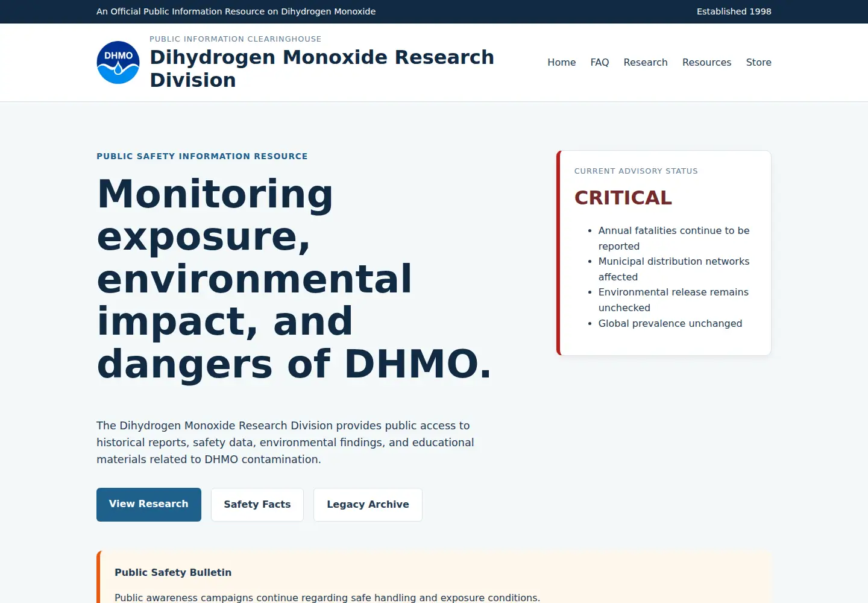Click the 'Monitoring exposure' main headline

point(294,279)
